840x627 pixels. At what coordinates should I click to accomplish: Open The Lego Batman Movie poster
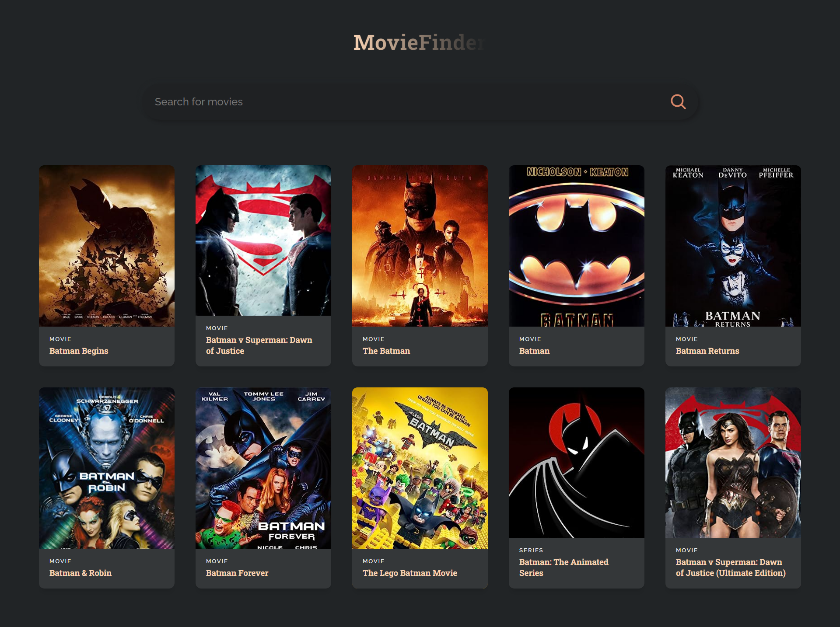420,468
